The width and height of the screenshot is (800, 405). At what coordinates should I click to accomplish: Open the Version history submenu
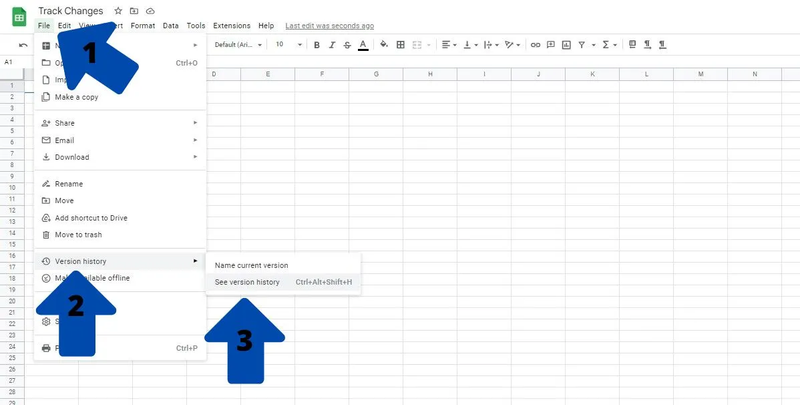pyautogui.click(x=120, y=261)
